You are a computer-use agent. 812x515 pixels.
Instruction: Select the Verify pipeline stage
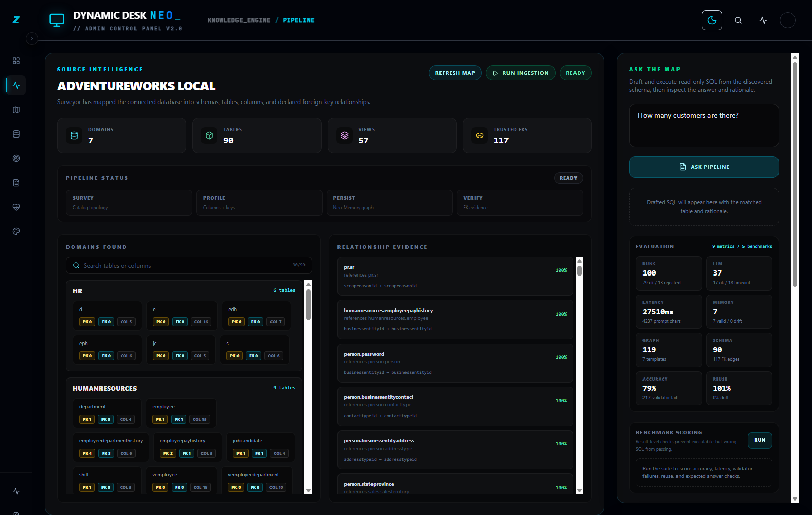click(x=520, y=202)
